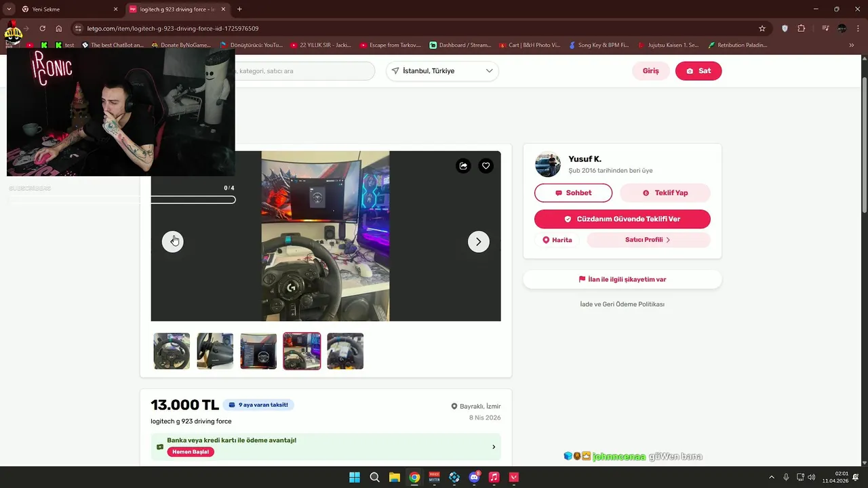Open a new Chrome tab
This screenshot has height=488, width=868.
tap(239, 9)
